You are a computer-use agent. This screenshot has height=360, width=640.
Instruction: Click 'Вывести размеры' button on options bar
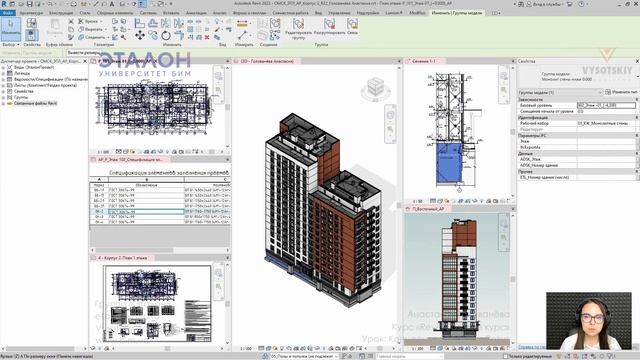pos(83,53)
